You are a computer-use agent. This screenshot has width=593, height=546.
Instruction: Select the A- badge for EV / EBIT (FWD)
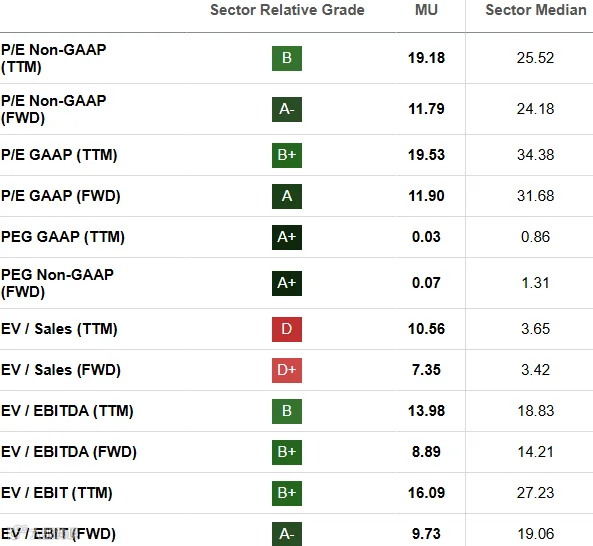coord(287,534)
